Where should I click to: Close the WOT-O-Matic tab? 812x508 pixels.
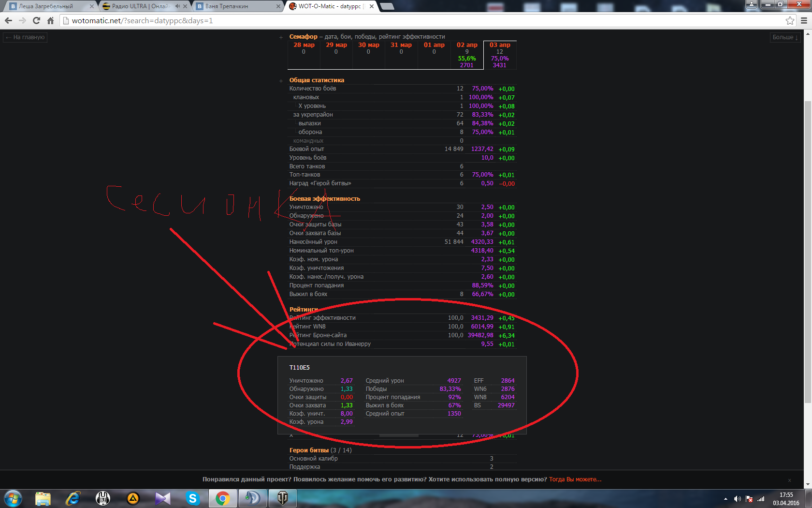point(371,6)
